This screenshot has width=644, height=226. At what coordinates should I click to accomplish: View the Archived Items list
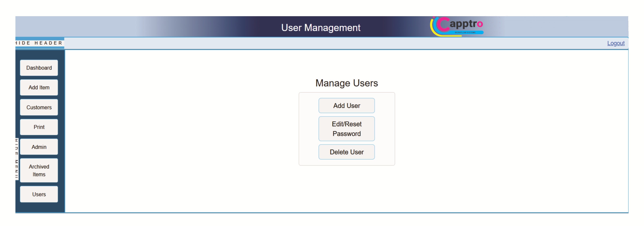point(39,170)
